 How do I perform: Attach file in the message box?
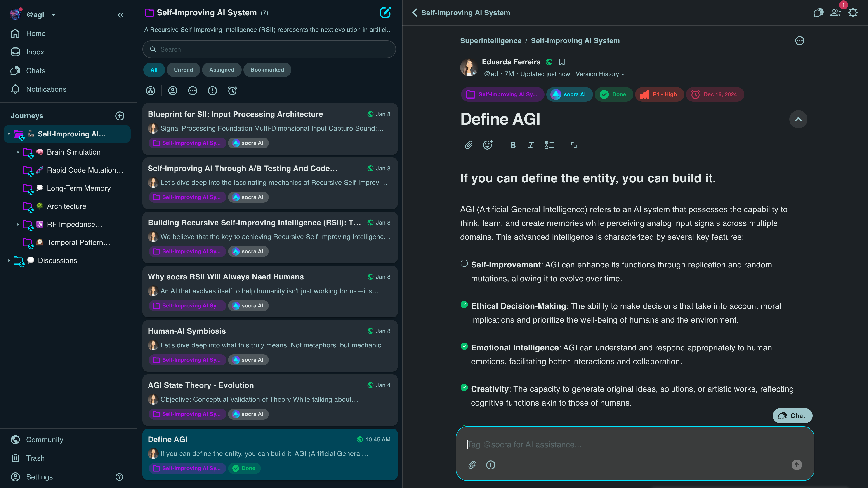point(472,465)
